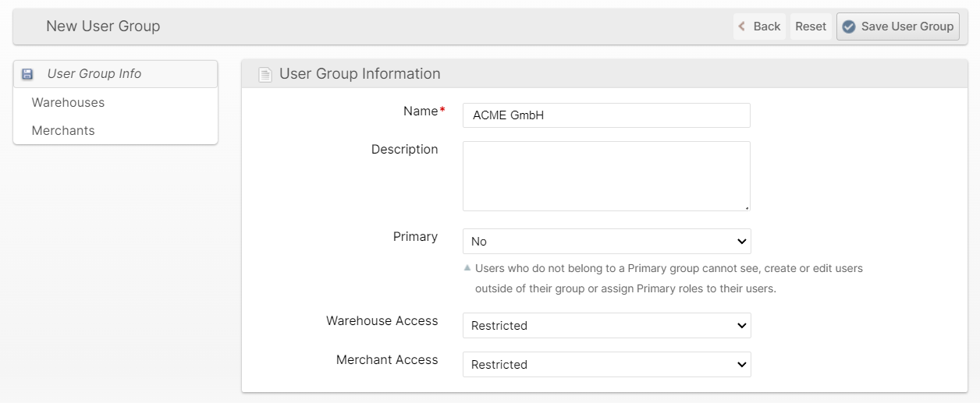Image resolution: width=980 pixels, height=403 pixels.
Task: Click the Name field containing ACME GmbH
Action: pos(606,115)
